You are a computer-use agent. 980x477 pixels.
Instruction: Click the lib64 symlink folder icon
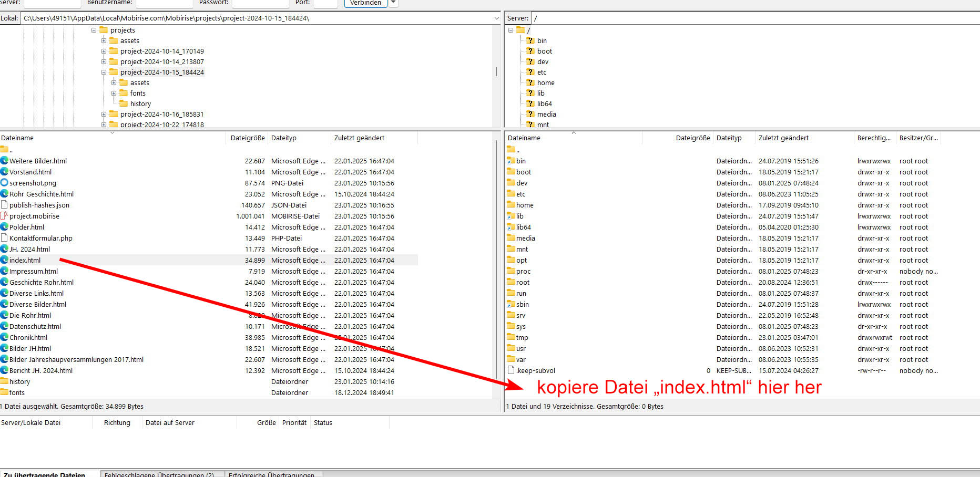(511, 227)
